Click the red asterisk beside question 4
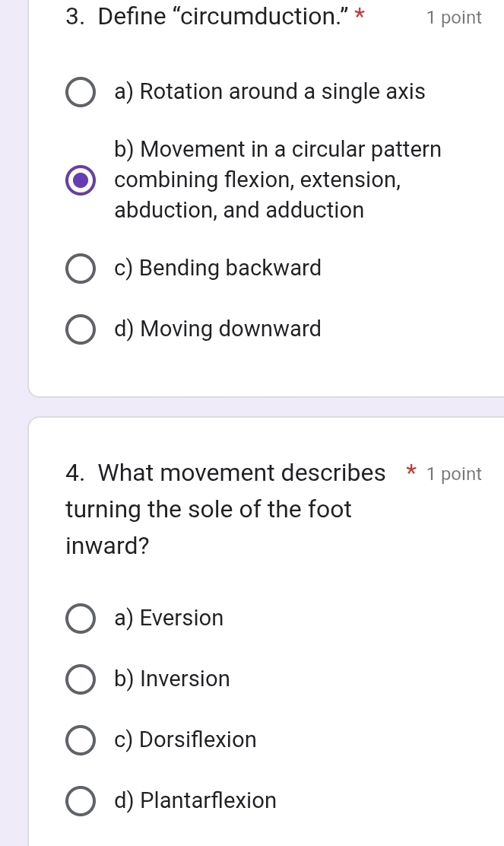 410,472
